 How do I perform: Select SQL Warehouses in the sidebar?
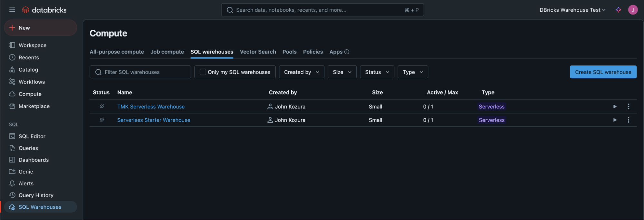click(40, 207)
